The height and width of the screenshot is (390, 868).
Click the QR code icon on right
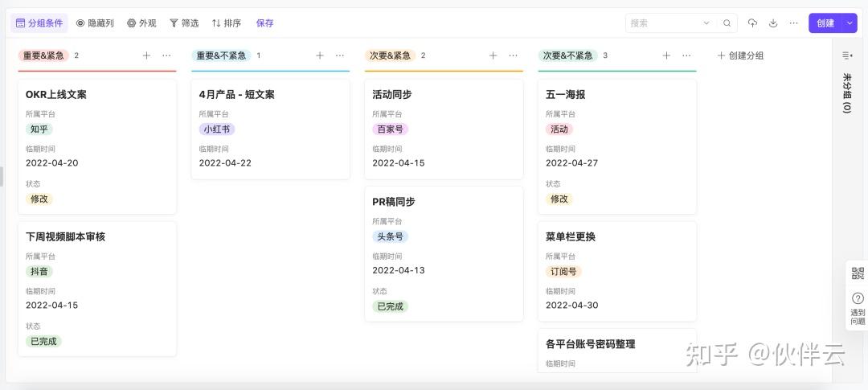pos(858,273)
